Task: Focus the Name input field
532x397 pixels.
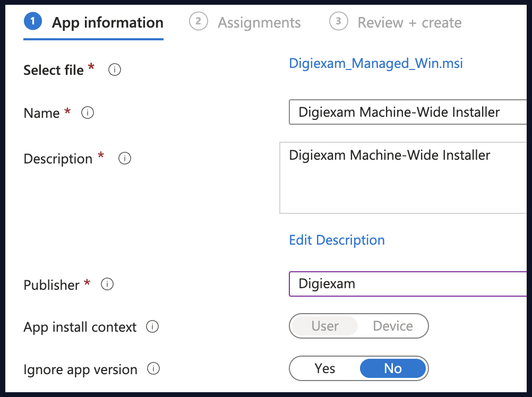Action: (408, 112)
